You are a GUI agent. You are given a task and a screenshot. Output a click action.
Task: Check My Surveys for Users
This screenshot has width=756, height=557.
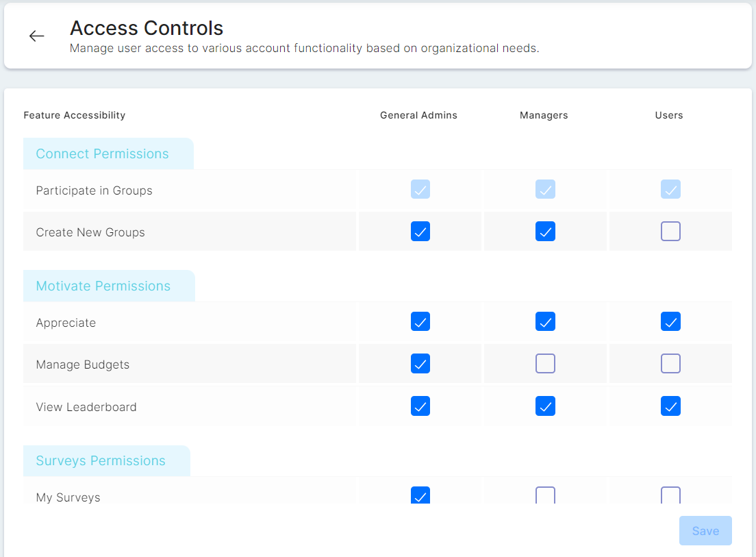tap(670, 495)
